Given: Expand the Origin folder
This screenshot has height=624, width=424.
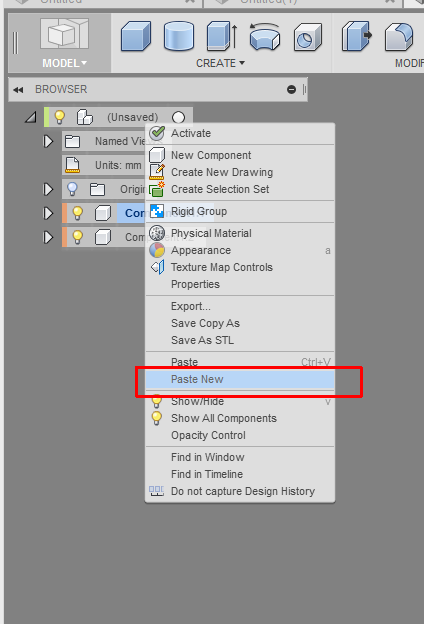Looking at the screenshot, I should [x=48, y=189].
